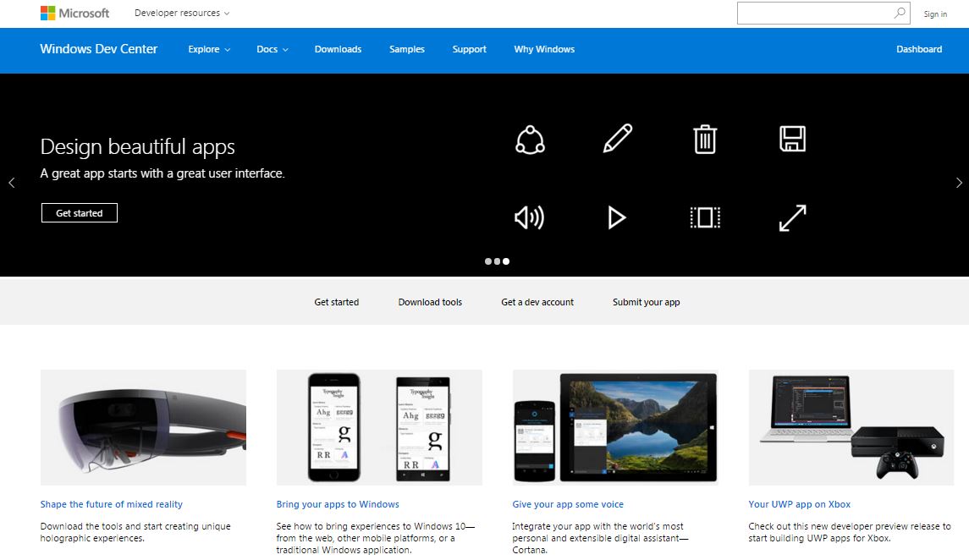Expand the Developer resources dropdown
The width and height of the screenshot is (969, 560).
coord(182,13)
